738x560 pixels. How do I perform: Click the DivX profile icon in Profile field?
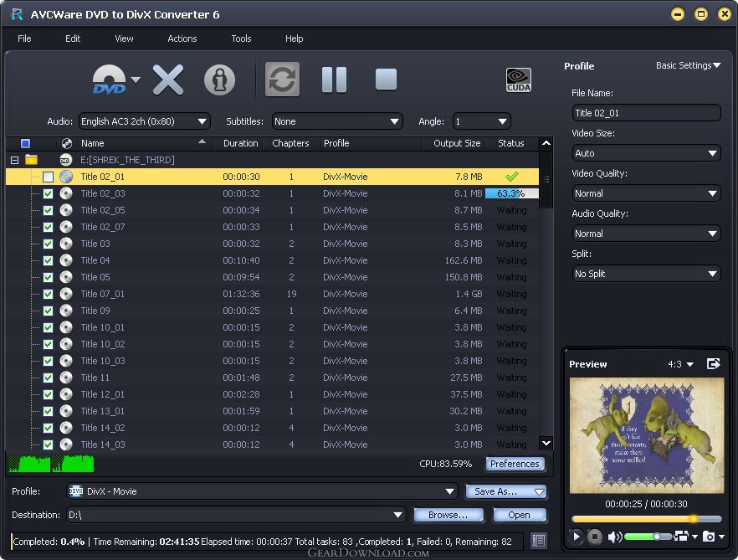tap(76, 491)
